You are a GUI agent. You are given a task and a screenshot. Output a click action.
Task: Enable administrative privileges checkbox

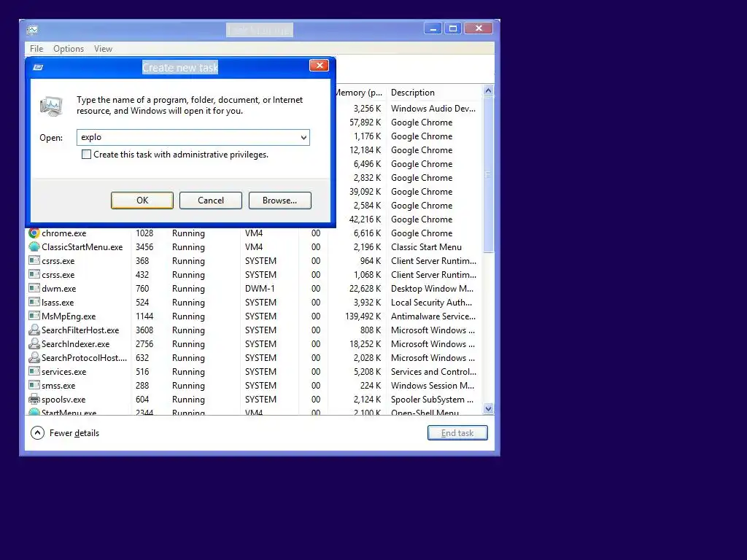(x=86, y=155)
